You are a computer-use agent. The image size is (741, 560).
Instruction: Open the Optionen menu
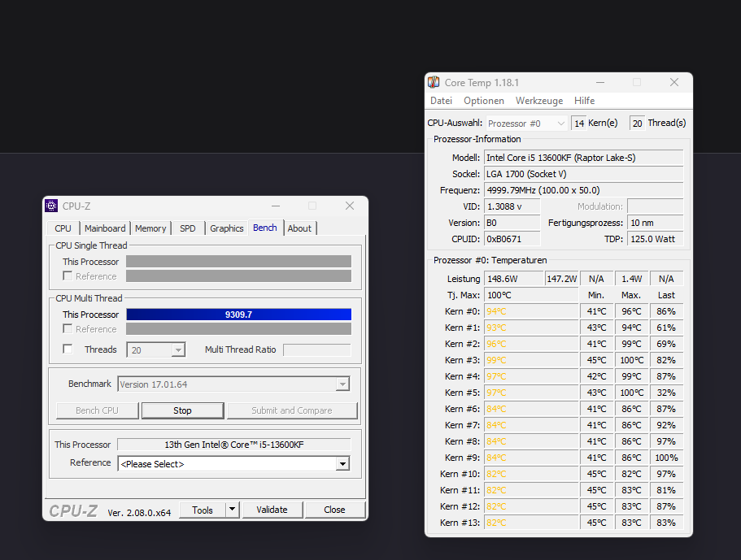(x=484, y=101)
